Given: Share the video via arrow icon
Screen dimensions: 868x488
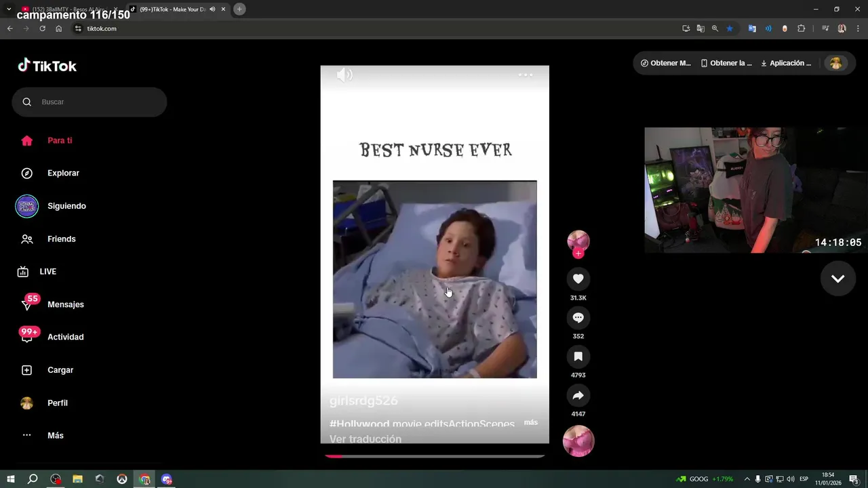Looking at the screenshot, I should 578,395.
